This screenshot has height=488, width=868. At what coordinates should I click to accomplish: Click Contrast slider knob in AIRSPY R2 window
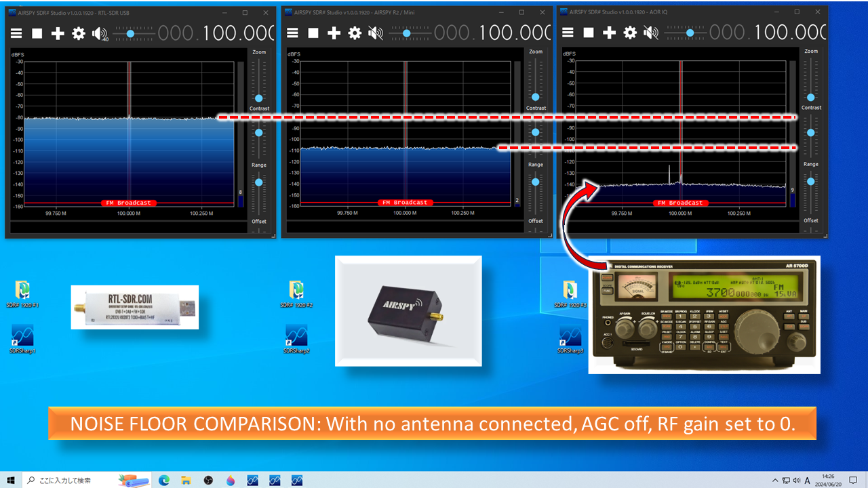tap(536, 132)
